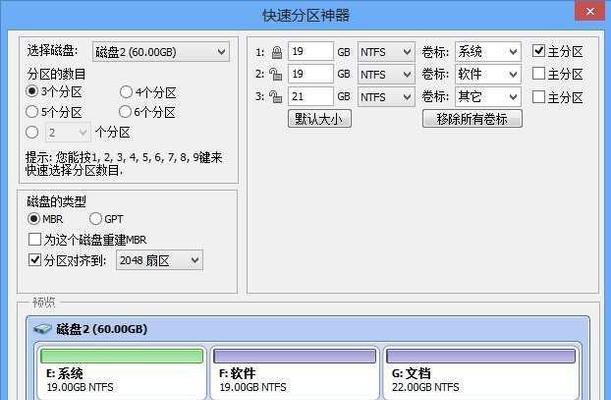Select the custom 个分区 count radio button
This screenshot has width=611, height=400.
coord(32,132)
